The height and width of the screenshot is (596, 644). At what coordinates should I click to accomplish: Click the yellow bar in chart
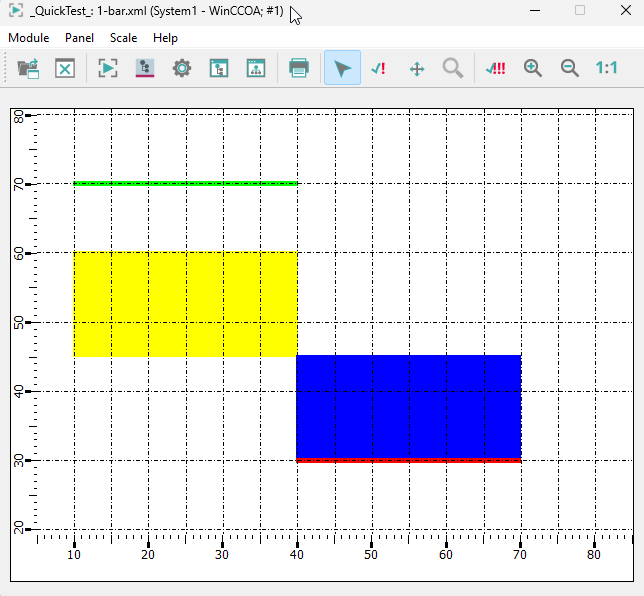point(185,304)
